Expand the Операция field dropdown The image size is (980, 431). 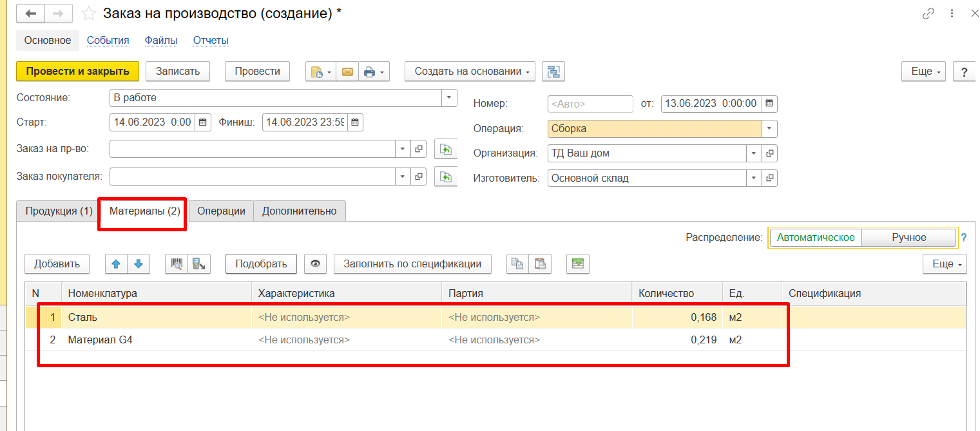tap(769, 128)
